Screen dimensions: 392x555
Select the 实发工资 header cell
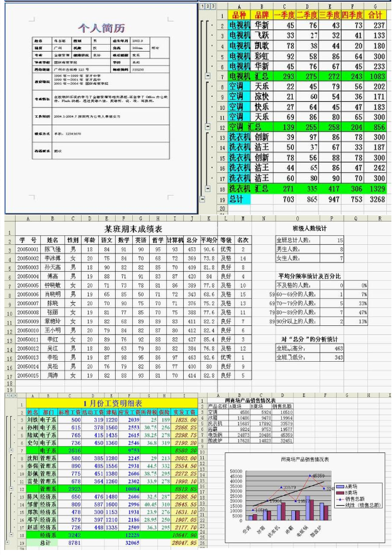184,412
